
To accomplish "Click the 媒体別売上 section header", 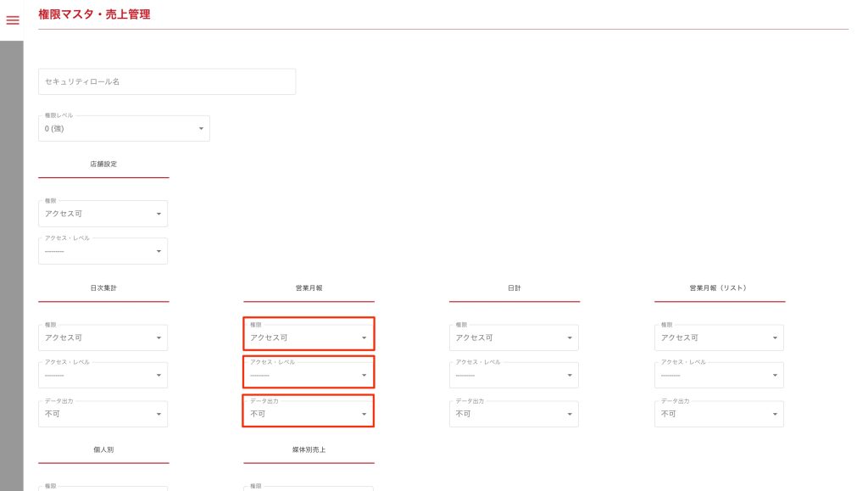I will pos(309,449).
